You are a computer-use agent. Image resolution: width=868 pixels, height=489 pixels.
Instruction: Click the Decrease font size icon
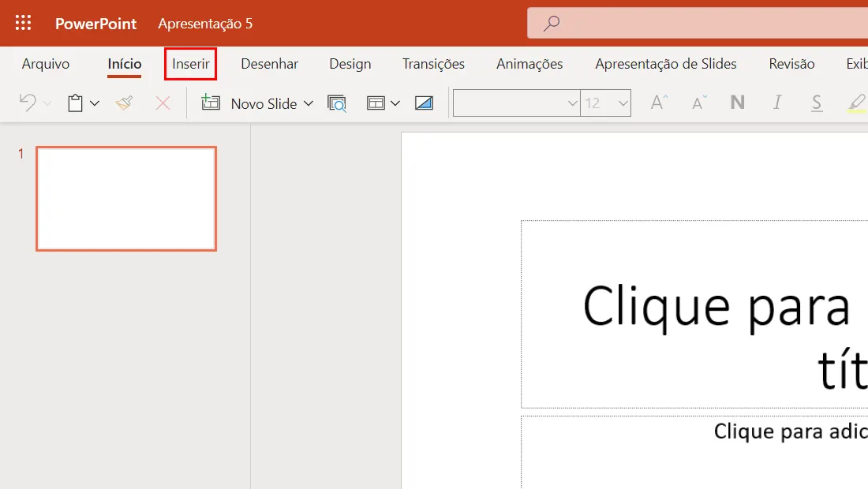tap(699, 103)
